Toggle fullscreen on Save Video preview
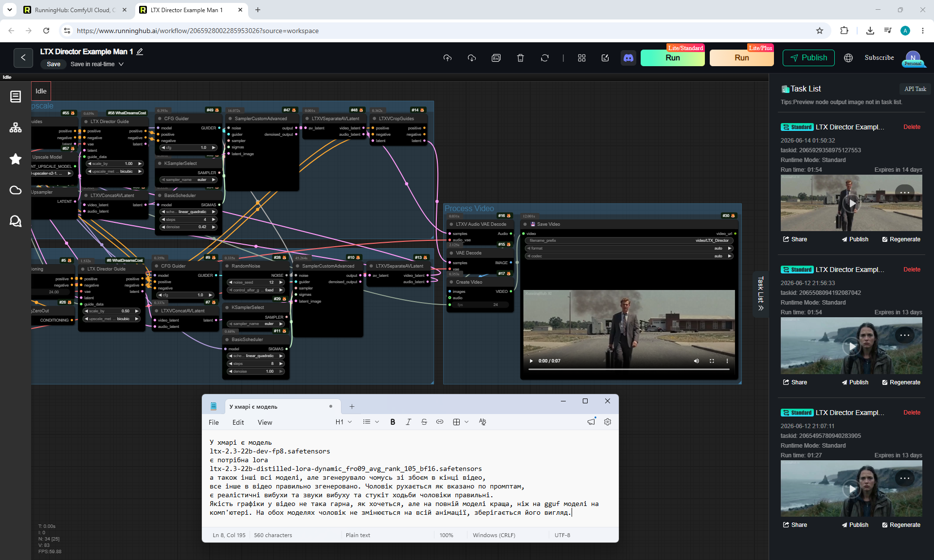This screenshot has height=560, width=934. [x=712, y=361]
